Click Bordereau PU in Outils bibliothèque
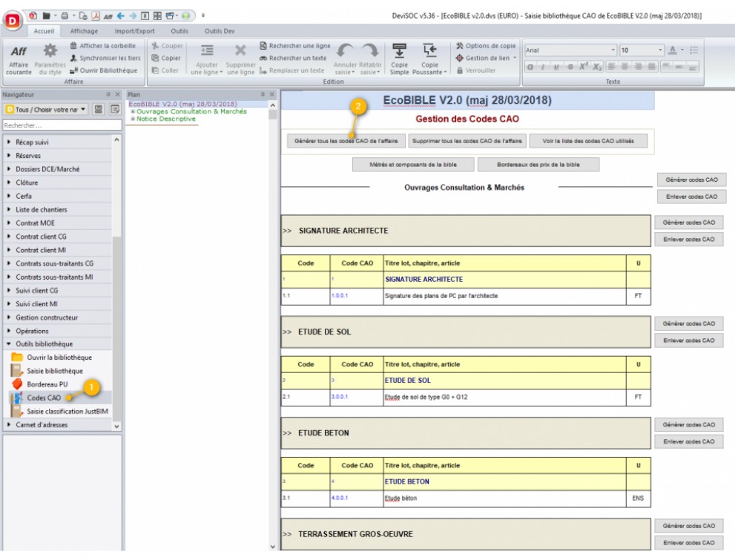735x560 pixels. [x=47, y=384]
